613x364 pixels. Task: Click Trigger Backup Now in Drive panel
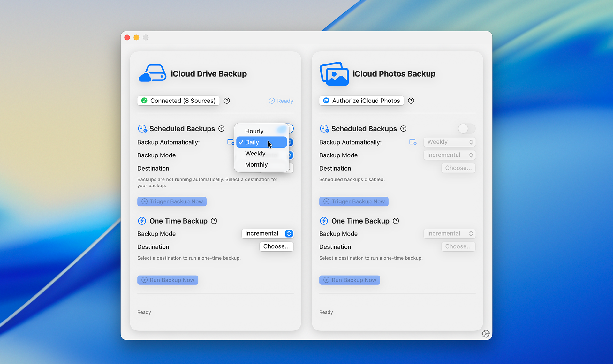pos(172,201)
